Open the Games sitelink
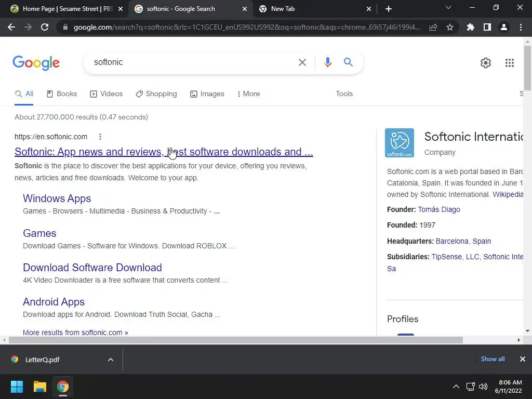Image resolution: width=532 pixels, height=399 pixels. tap(39, 233)
